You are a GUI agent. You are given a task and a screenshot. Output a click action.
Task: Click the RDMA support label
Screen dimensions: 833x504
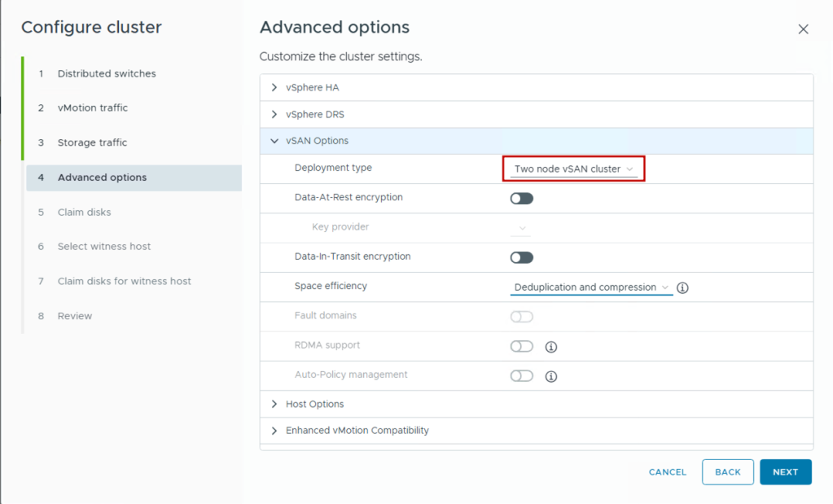pos(327,345)
